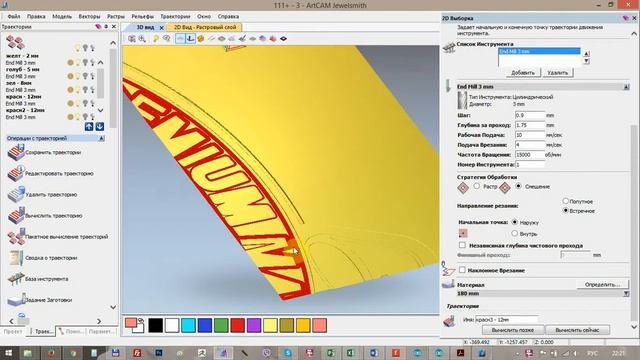The width and height of the screenshot is (640, 360).
Task: Collapse the Операции с траекторией section
Action: 102,138
